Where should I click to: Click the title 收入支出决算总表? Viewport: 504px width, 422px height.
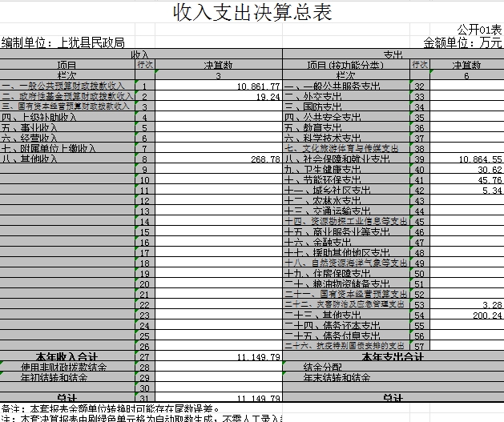point(251,13)
